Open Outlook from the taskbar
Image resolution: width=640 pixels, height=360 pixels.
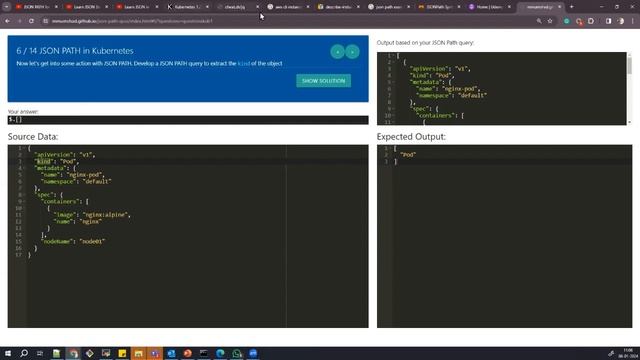pyautogui.click(x=171, y=353)
